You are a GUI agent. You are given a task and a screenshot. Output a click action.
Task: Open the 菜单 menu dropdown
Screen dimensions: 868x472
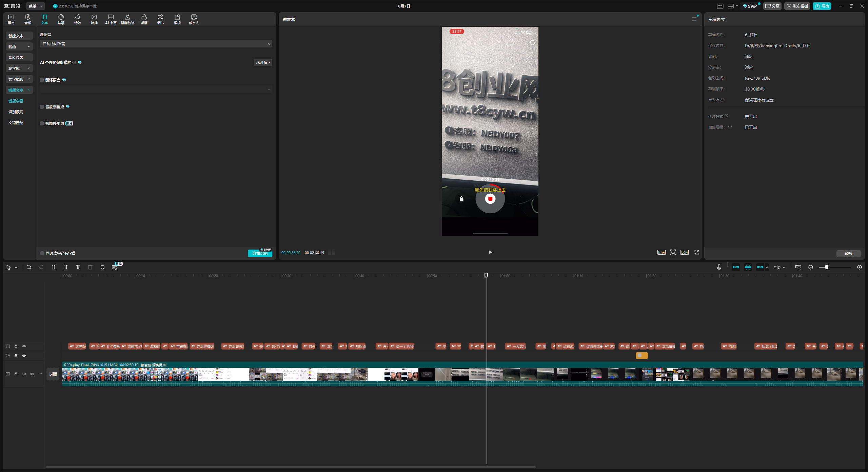(x=35, y=6)
